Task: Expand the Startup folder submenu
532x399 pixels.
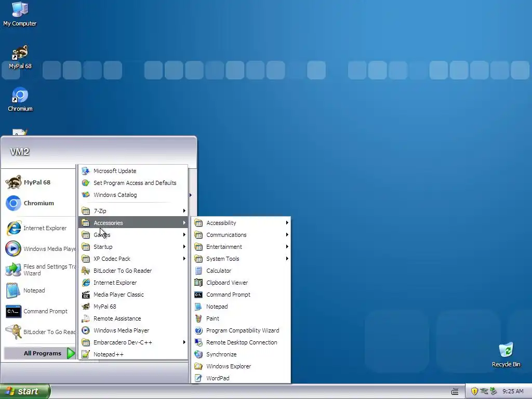Action: [134, 247]
